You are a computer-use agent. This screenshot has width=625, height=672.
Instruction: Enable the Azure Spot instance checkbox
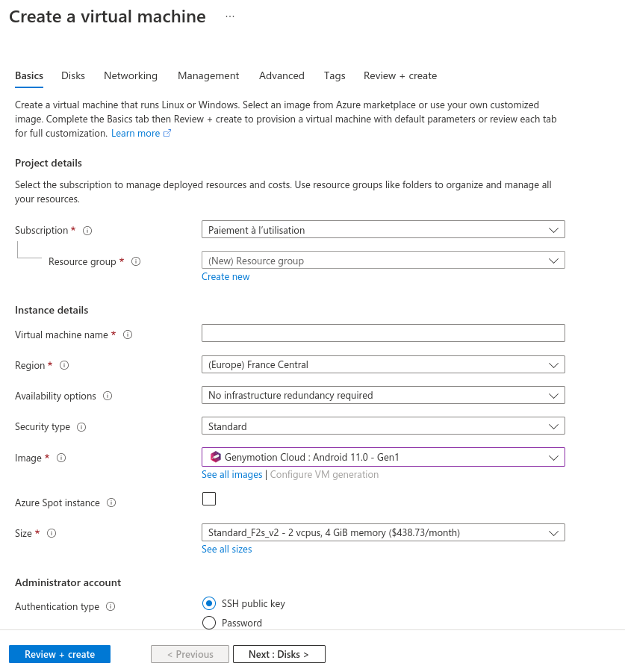click(x=208, y=498)
